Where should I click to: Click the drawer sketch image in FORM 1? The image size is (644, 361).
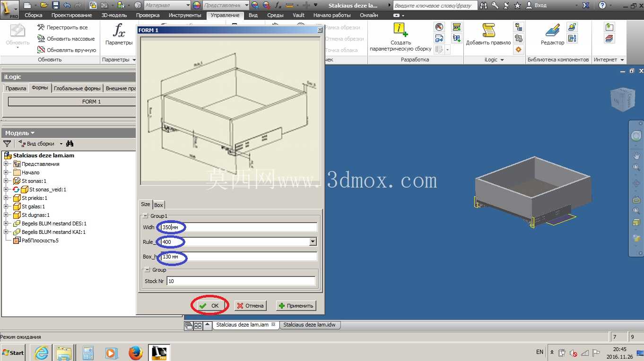(230, 111)
